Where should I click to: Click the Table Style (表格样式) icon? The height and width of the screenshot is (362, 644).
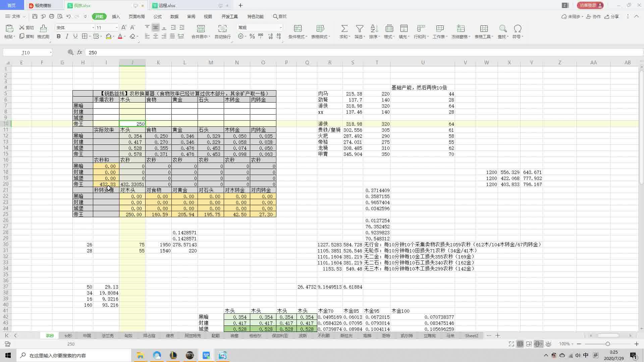coord(320,28)
